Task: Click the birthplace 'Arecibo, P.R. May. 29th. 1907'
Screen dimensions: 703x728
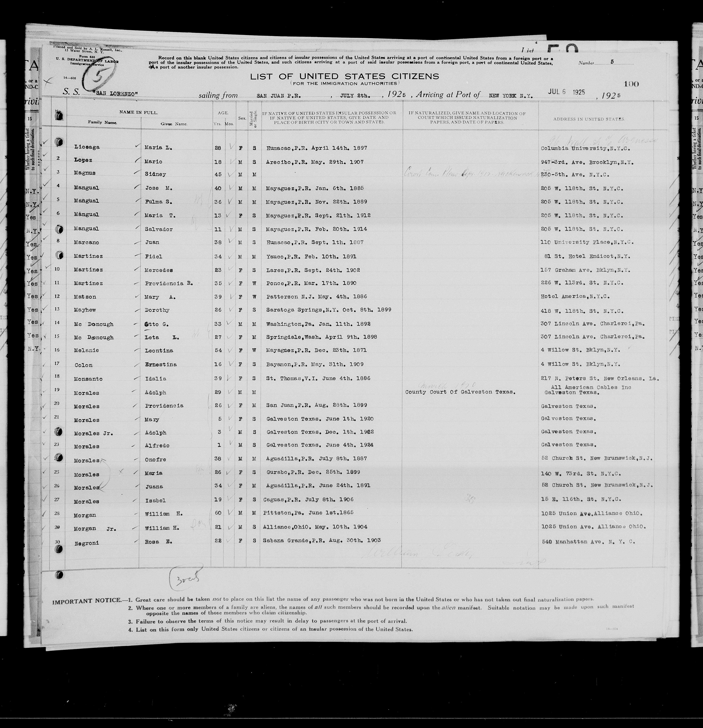Action: pyautogui.click(x=315, y=162)
